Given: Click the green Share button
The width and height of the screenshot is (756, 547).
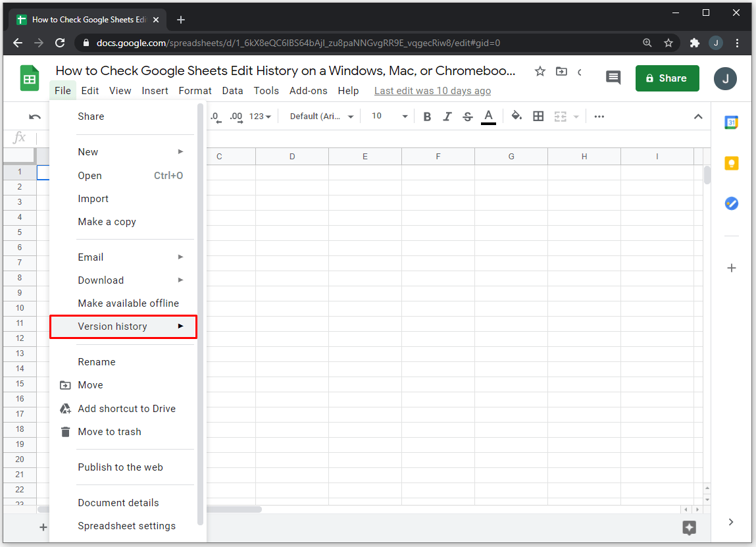Looking at the screenshot, I should [x=667, y=78].
